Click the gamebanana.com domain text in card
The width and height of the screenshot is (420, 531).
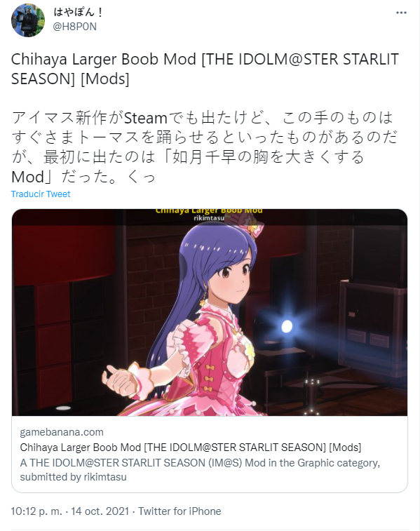62,432
